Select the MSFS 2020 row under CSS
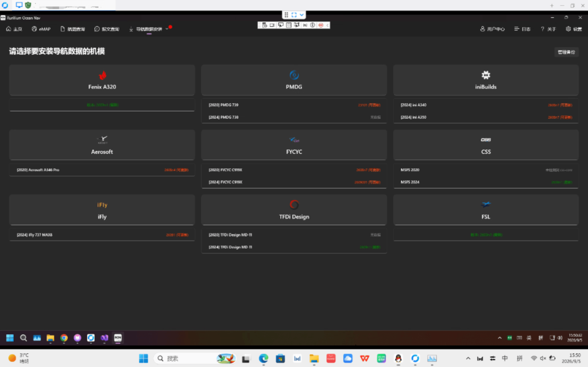The image size is (588, 367). [486, 170]
